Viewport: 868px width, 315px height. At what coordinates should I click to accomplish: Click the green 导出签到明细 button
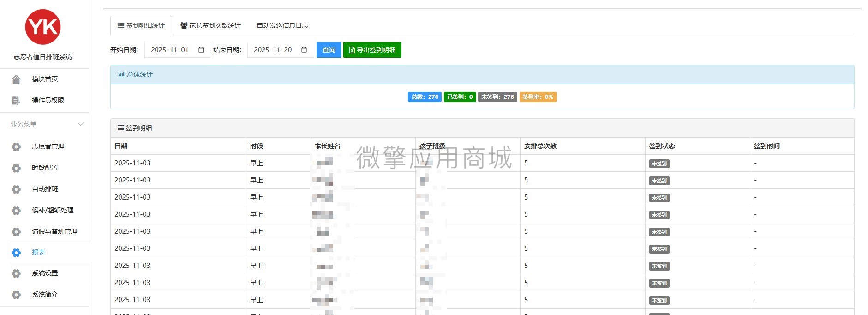pyautogui.click(x=372, y=50)
